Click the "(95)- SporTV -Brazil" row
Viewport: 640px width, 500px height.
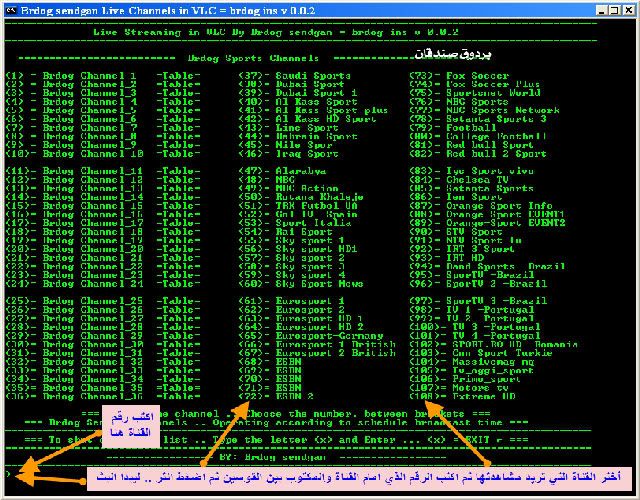(x=472, y=275)
